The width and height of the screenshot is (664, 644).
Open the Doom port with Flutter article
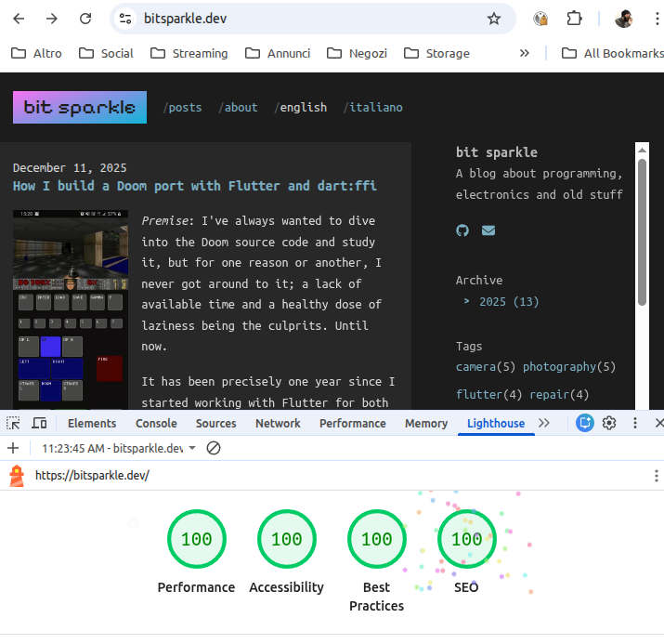tap(195, 186)
